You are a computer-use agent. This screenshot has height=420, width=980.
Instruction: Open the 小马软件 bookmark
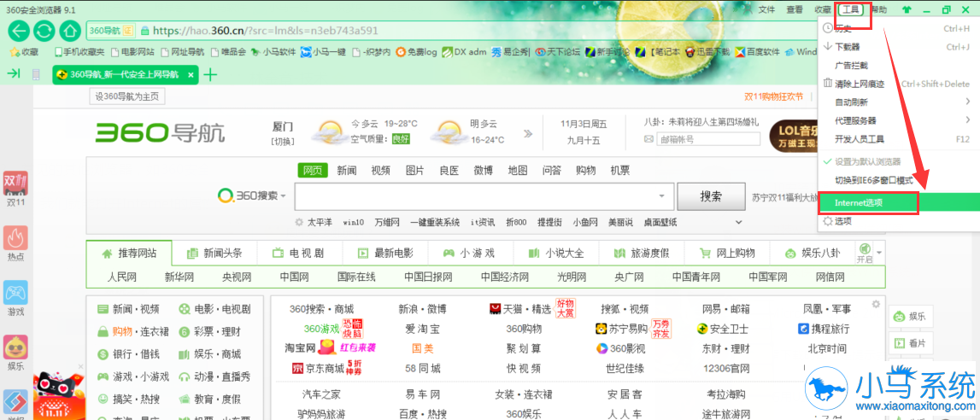tap(273, 52)
